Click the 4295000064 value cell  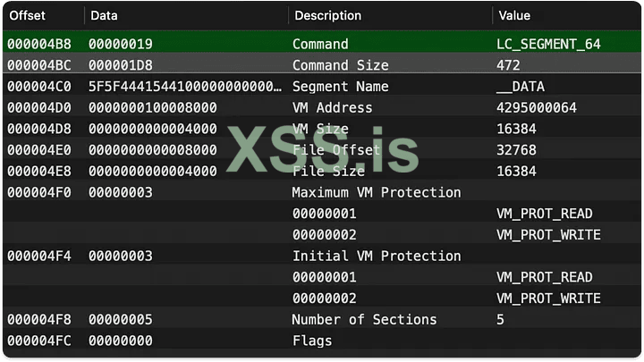[x=537, y=108]
